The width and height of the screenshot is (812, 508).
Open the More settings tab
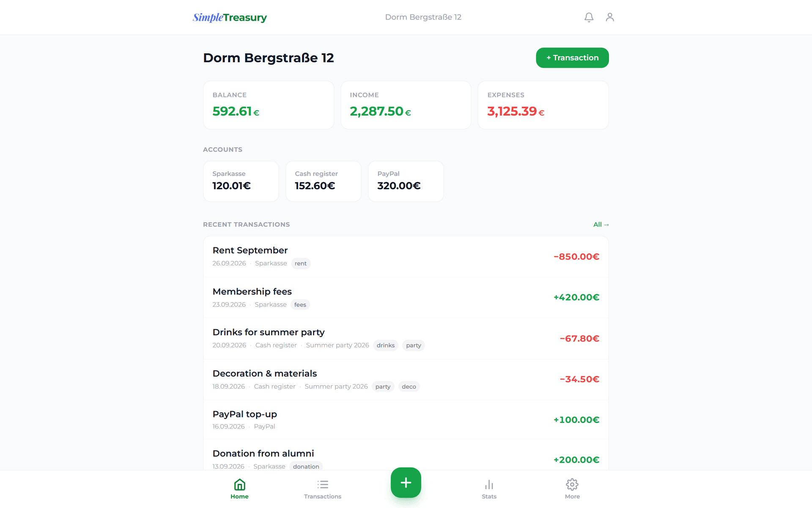572,489
